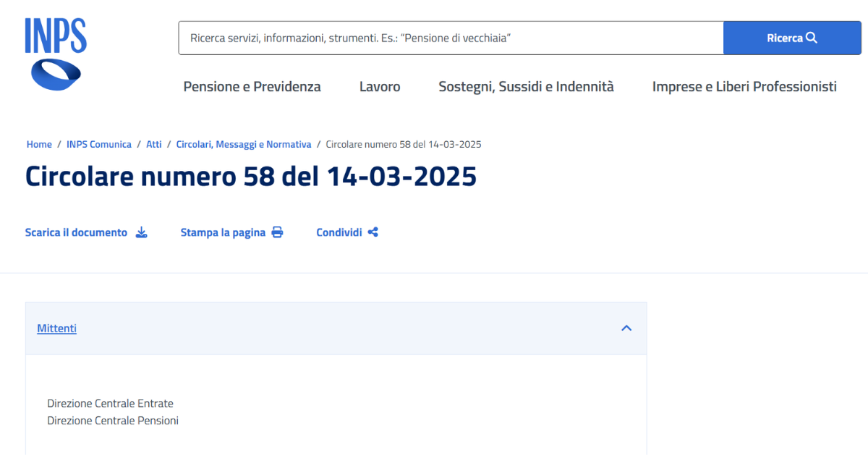This screenshot has width=868, height=459.
Task: Click the search field for services
Action: coord(451,38)
